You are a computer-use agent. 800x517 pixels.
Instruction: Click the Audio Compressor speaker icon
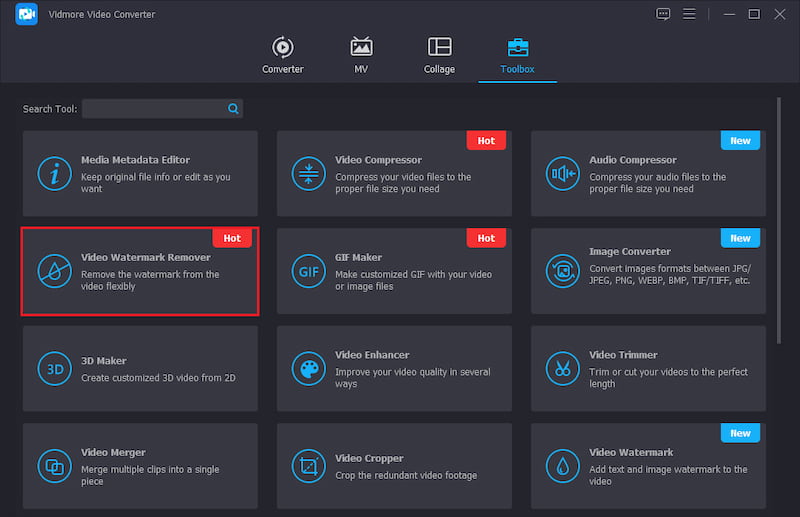563,174
